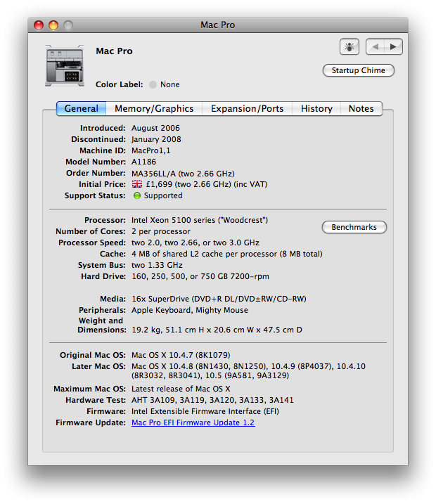Viewport: 436px width, 504px height.
Task: Open Mac Pro EFI Firmware Update 1.2 link
Action: point(193,422)
